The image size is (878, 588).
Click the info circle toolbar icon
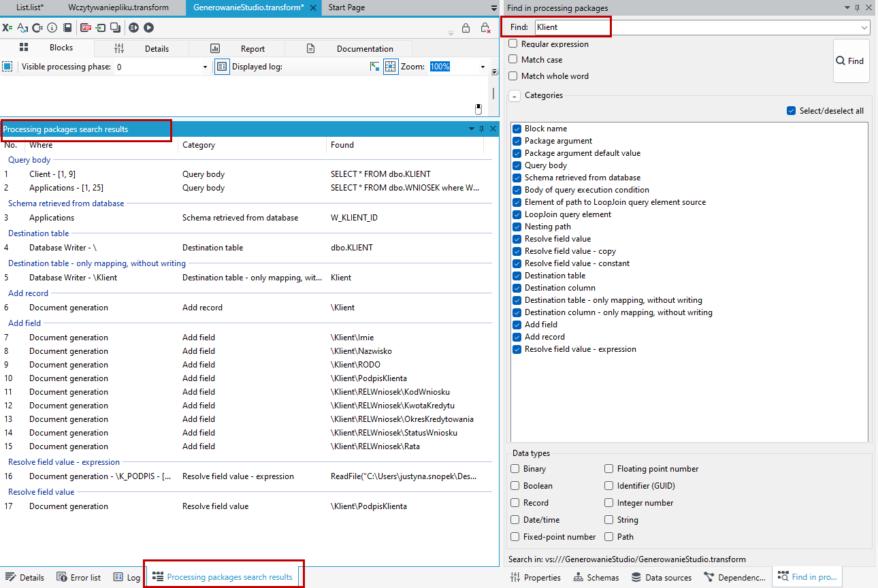[52, 28]
